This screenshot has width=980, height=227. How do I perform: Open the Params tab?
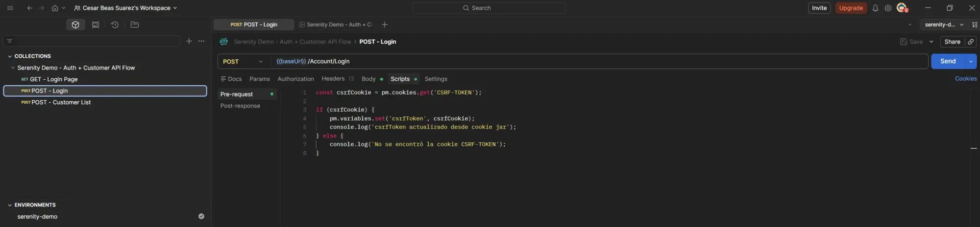[260, 79]
